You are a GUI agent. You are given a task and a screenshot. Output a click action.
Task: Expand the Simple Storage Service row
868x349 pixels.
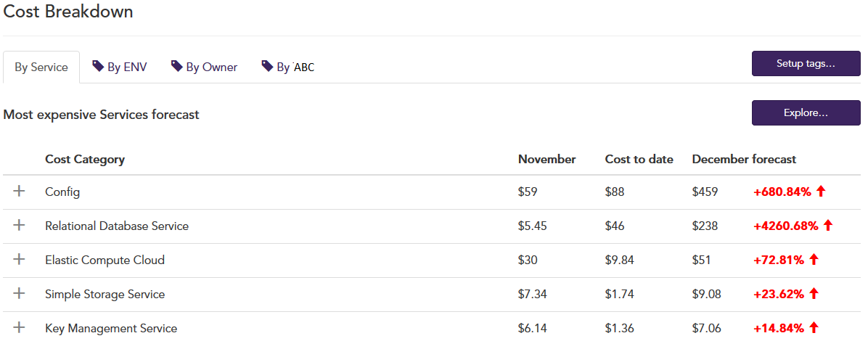(x=20, y=294)
